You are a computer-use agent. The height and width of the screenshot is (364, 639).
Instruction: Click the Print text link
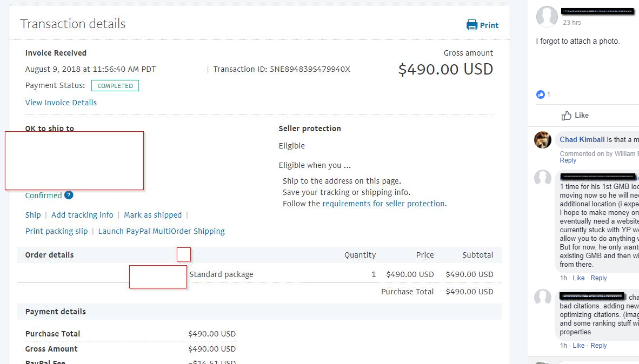coord(489,25)
